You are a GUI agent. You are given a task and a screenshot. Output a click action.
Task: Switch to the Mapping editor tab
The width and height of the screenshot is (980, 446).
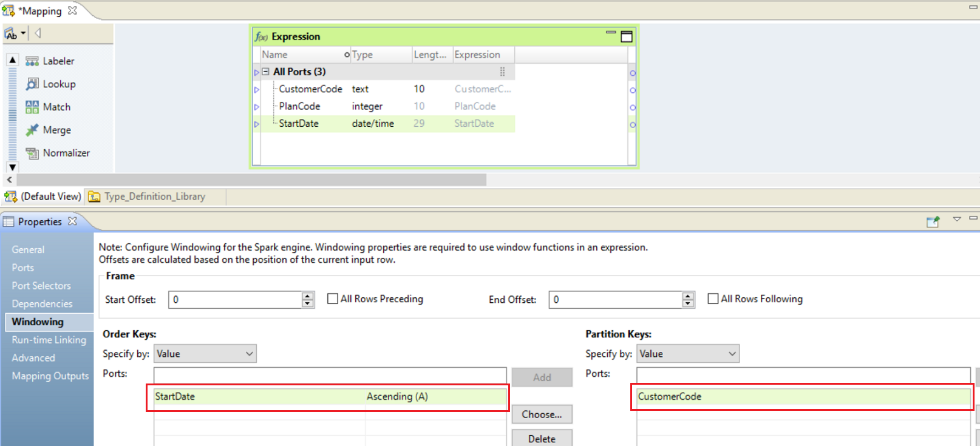[x=41, y=11]
